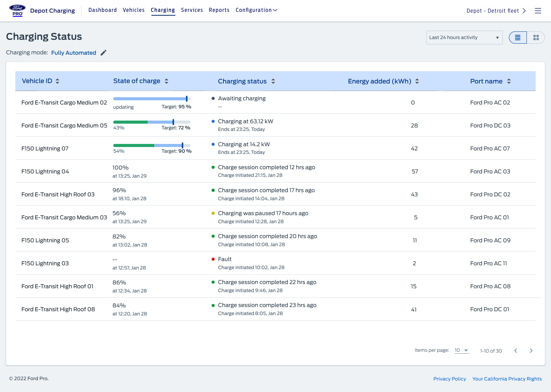Click Fully Automated charging mode link

point(73,53)
